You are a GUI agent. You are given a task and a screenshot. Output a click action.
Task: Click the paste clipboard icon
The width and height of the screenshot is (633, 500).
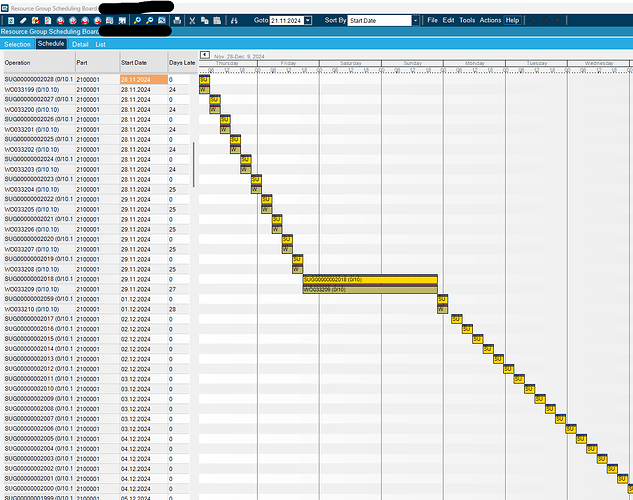[x=217, y=21]
